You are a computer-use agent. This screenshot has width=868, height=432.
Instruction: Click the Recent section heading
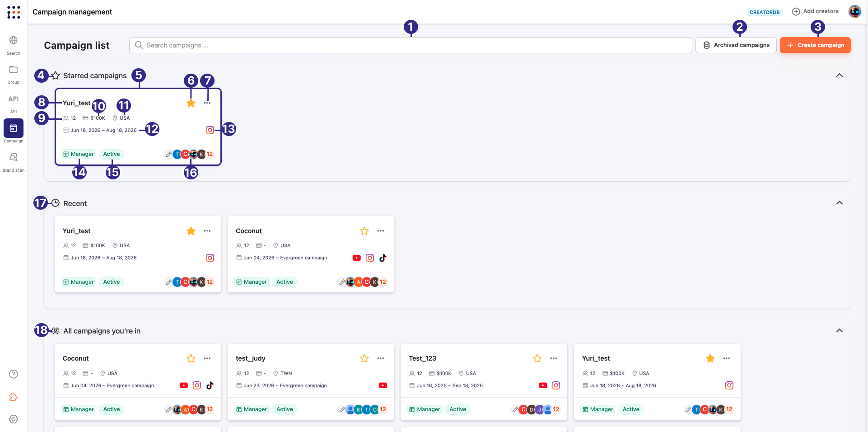click(x=75, y=203)
